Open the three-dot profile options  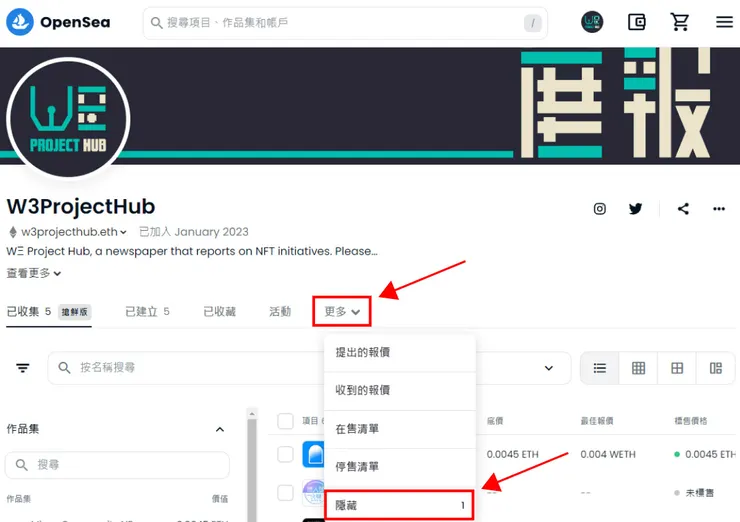click(x=719, y=209)
